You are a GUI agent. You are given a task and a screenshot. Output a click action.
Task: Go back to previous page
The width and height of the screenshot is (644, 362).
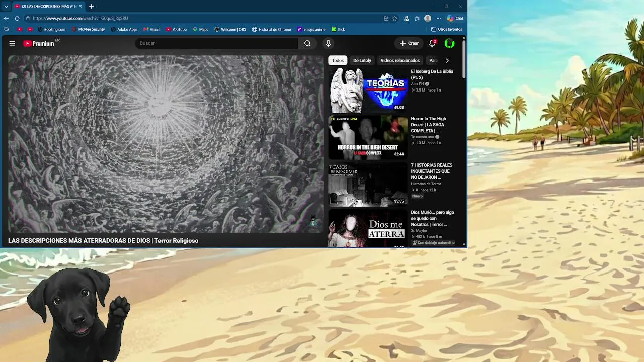(6, 18)
